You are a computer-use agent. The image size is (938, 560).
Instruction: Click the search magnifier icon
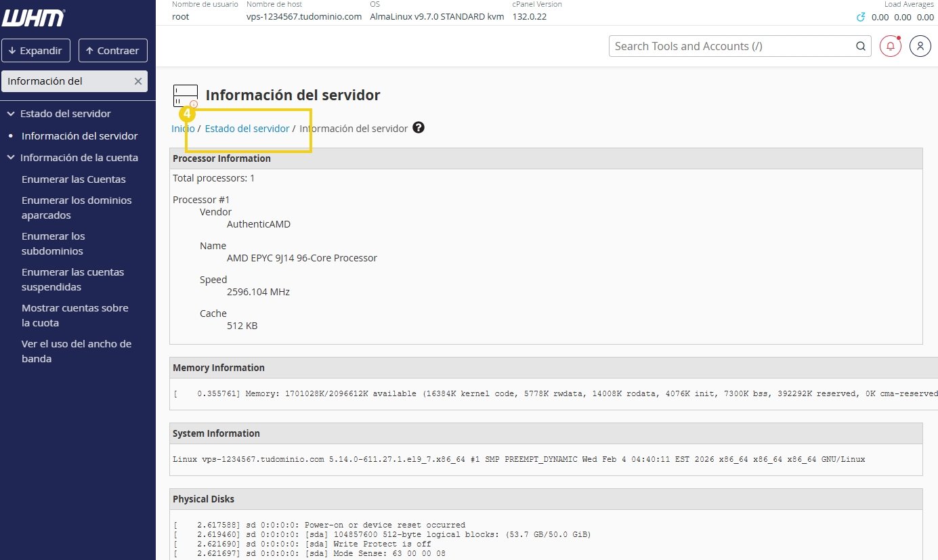click(x=860, y=46)
